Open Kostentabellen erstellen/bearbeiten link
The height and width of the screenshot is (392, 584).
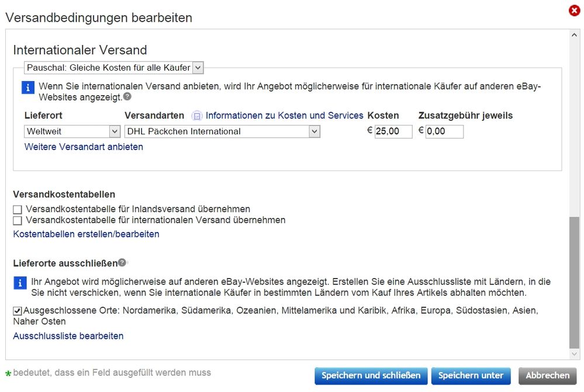click(86, 234)
